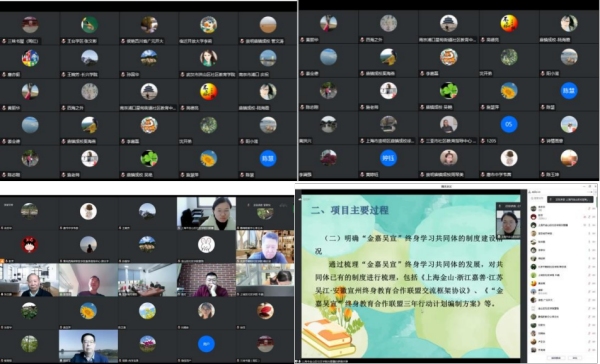The image size is (600, 364).
Task: Select the video tile of man by lake
Action: coord(88,346)
